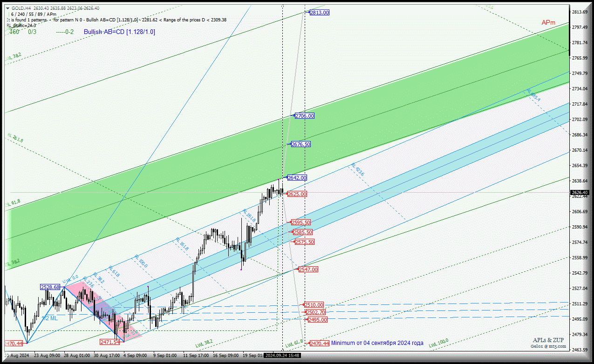The height and width of the screenshot is (364, 594).
Task: Click the 2547.00 support price label
Action: pyautogui.click(x=308, y=270)
